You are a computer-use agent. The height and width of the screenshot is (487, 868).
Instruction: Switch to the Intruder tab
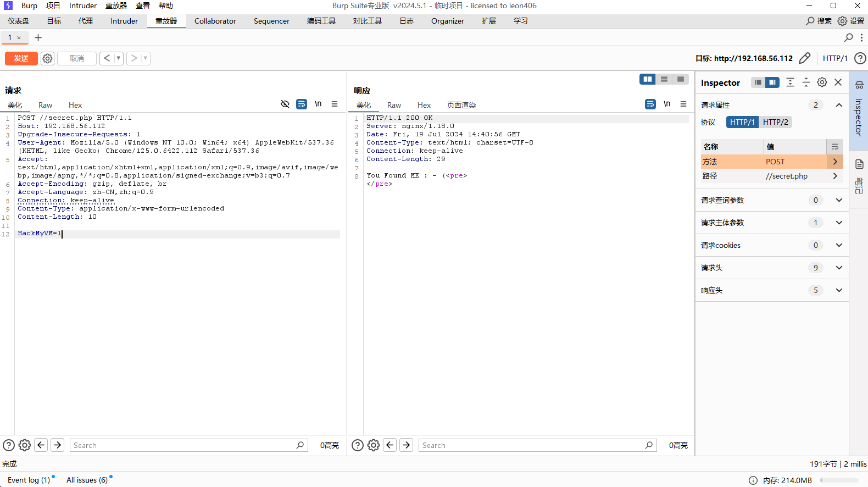tap(124, 21)
